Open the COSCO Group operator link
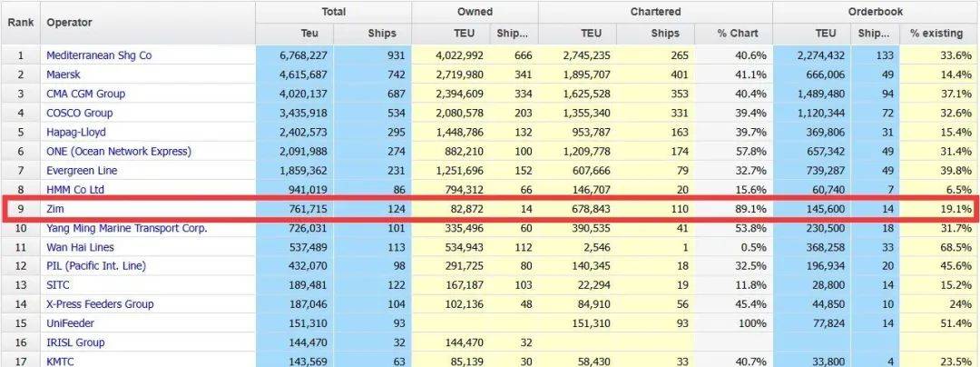Screen dimensions: 980x367 coord(79,114)
